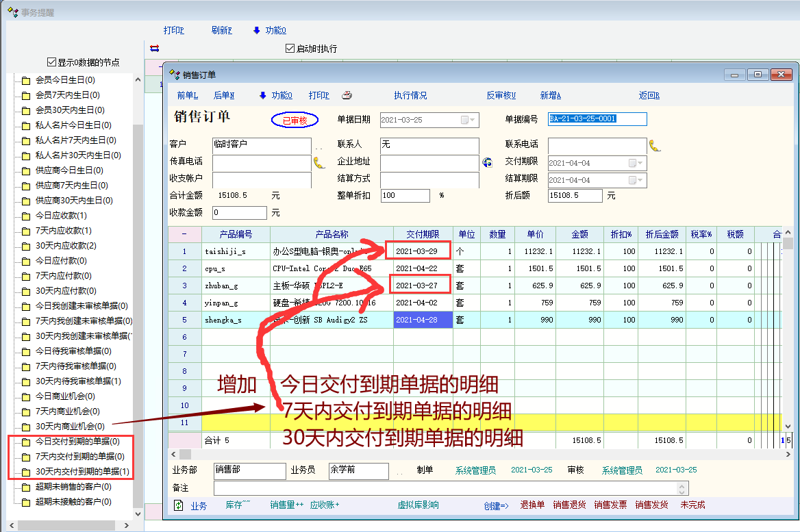Click the 打印 button in the reminder window

click(174, 30)
